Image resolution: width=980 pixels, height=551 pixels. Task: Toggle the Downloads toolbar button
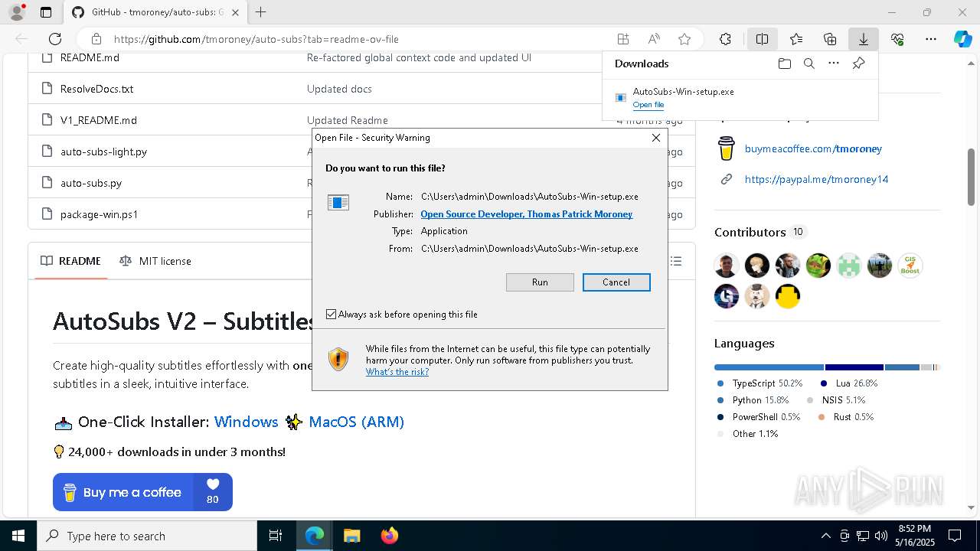pyautogui.click(x=864, y=39)
